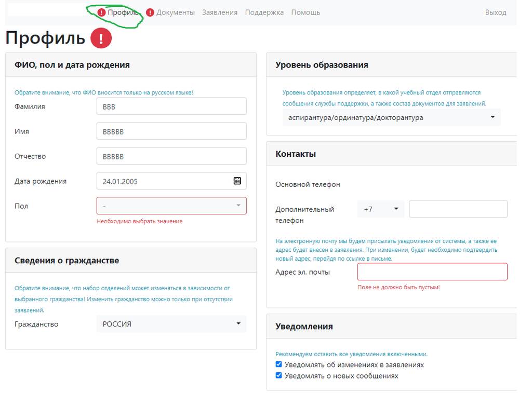Click the 'ФИО, пол и дата рождения' section header

72,65
